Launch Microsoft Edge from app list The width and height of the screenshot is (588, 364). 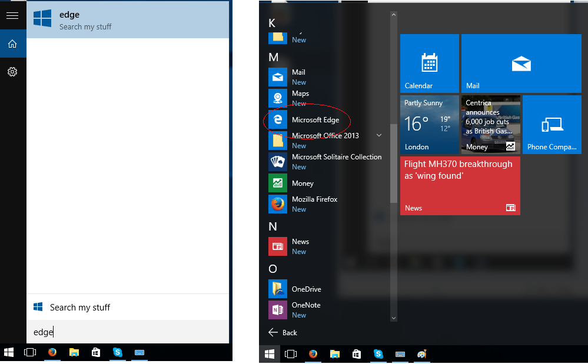pos(326,119)
